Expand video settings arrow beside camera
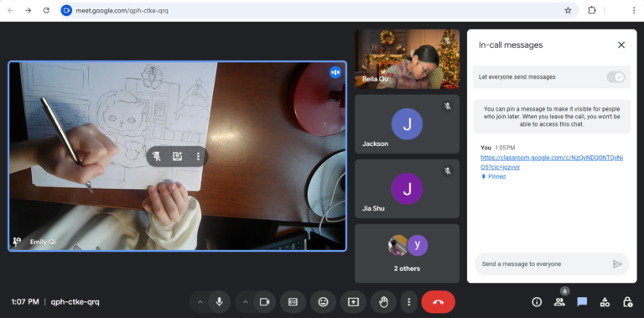 tap(245, 302)
